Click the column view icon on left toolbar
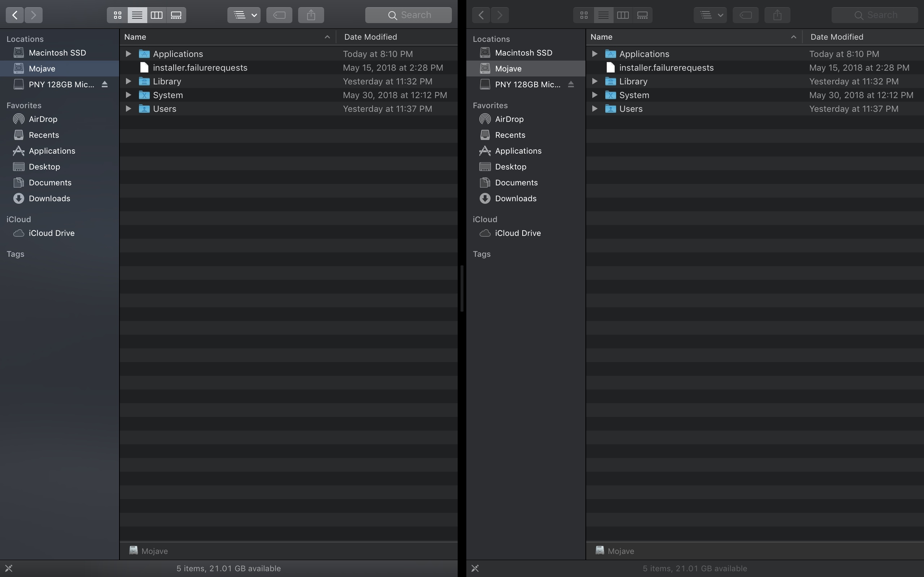 156,15
